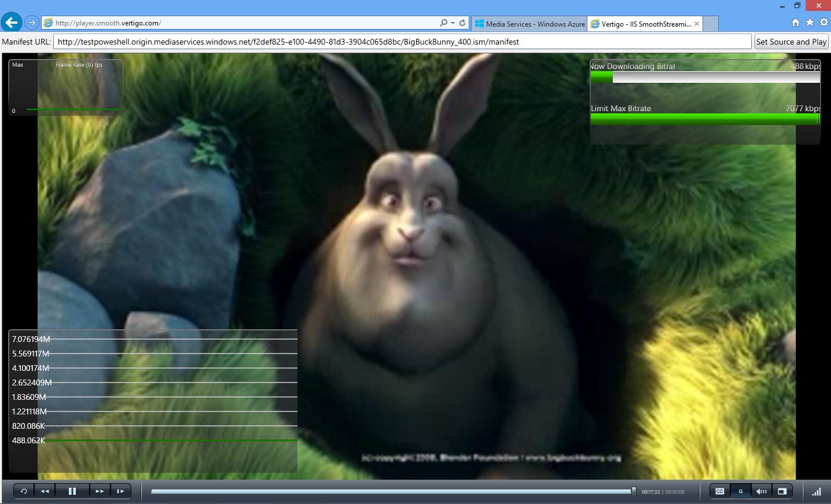
Task: Switch to Media Services - Windows Azure tab
Action: pos(530,24)
